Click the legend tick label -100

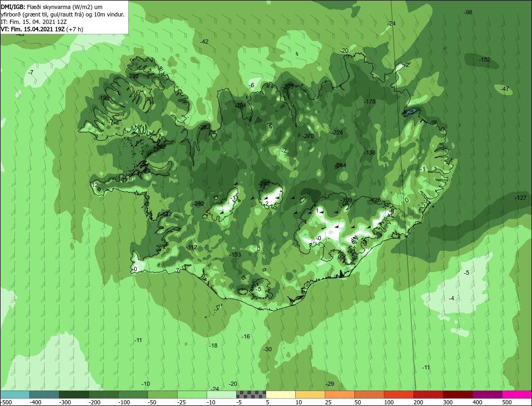(x=124, y=402)
